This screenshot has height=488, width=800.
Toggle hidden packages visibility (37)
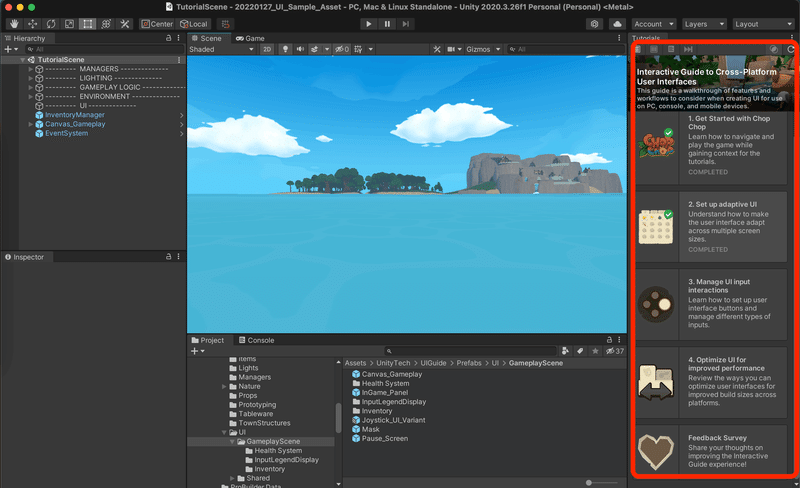[615, 351]
